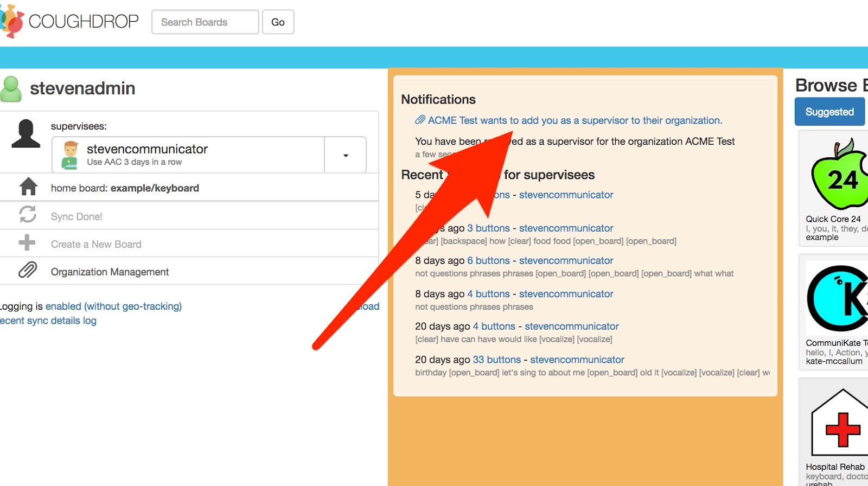The height and width of the screenshot is (486, 868).
Task: Click the Hospital Rehab board title
Action: [835, 467]
